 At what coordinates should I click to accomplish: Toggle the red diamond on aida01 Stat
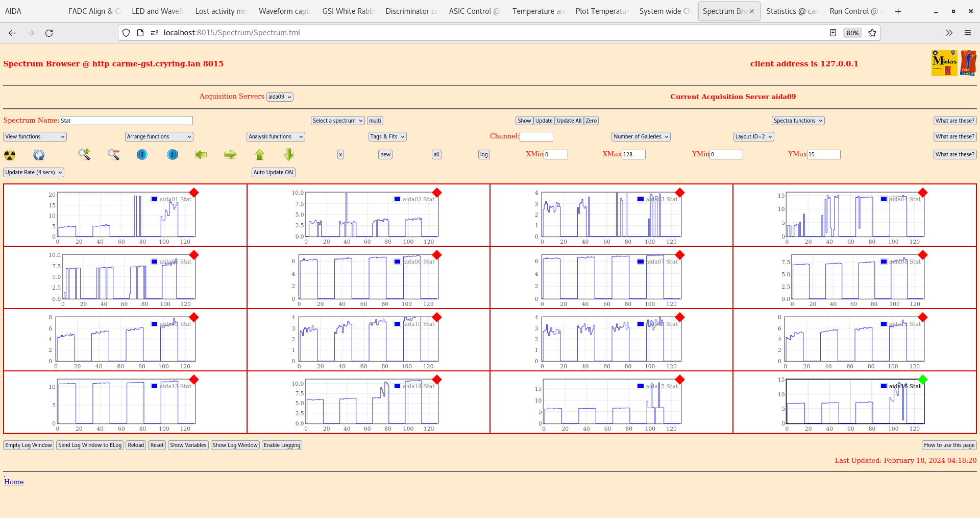tap(194, 193)
